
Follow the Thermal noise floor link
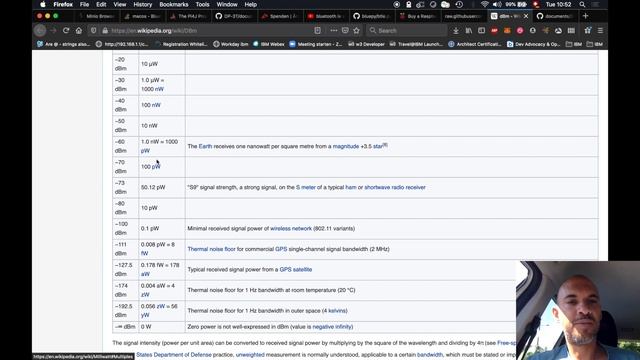click(211, 249)
